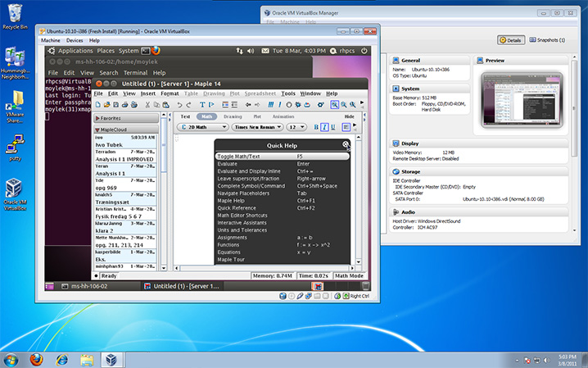
Task: Toggle underline formatting in Maple
Action: point(332,127)
